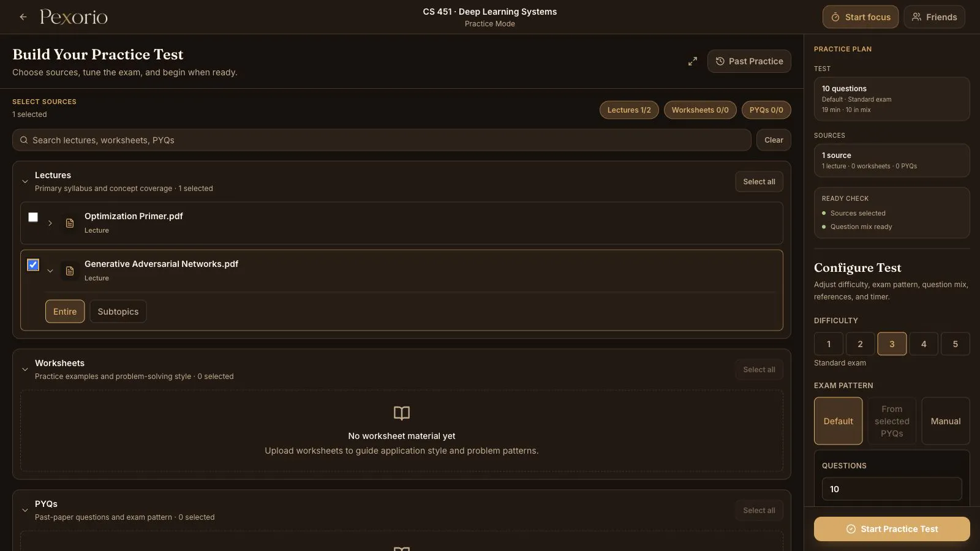Screen dimensions: 980x551
Task: Choose the Default exam pattern
Action: [x=838, y=421]
